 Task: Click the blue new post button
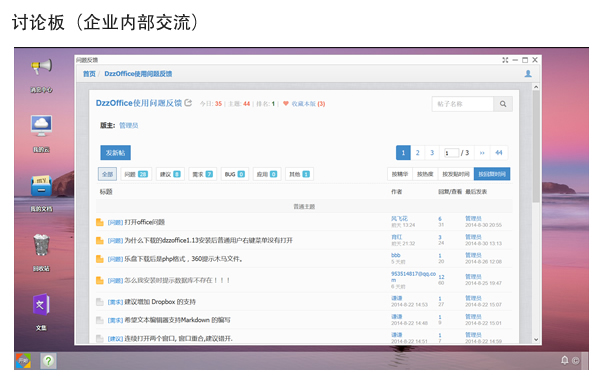tap(116, 153)
